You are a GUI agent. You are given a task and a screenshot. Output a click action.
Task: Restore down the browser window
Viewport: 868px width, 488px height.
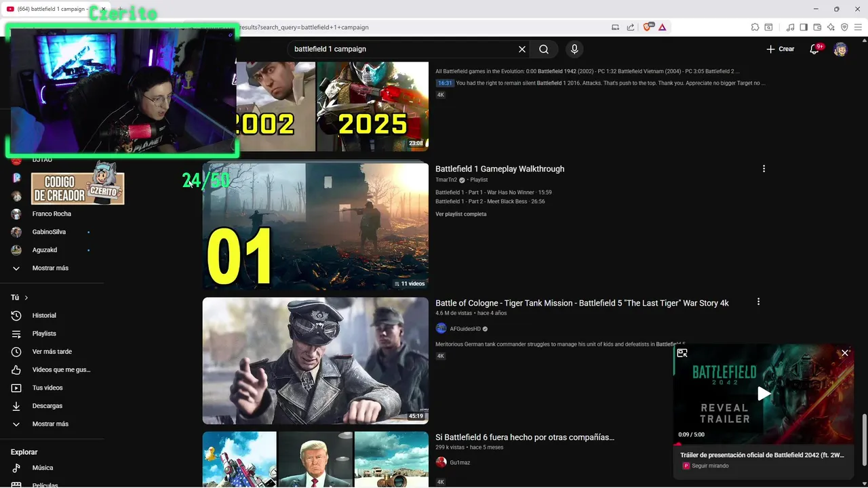pyautogui.click(x=836, y=9)
